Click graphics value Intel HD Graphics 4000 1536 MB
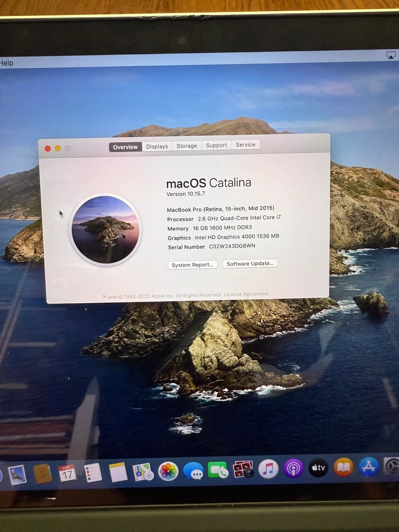399x532 pixels. click(237, 237)
